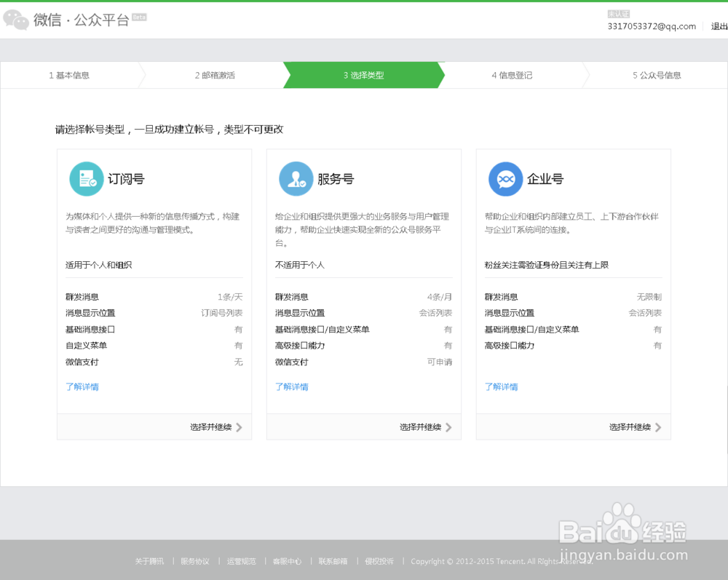Click the 订阅号 subscription account icon
This screenshot has height=580, width=728.
coord(87,179)
